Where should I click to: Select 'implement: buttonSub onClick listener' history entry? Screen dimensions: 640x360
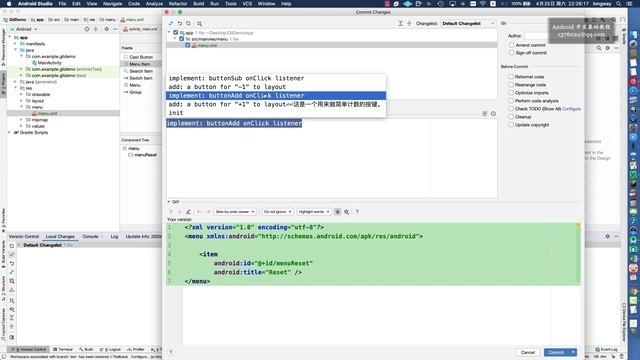click(276, 78)
